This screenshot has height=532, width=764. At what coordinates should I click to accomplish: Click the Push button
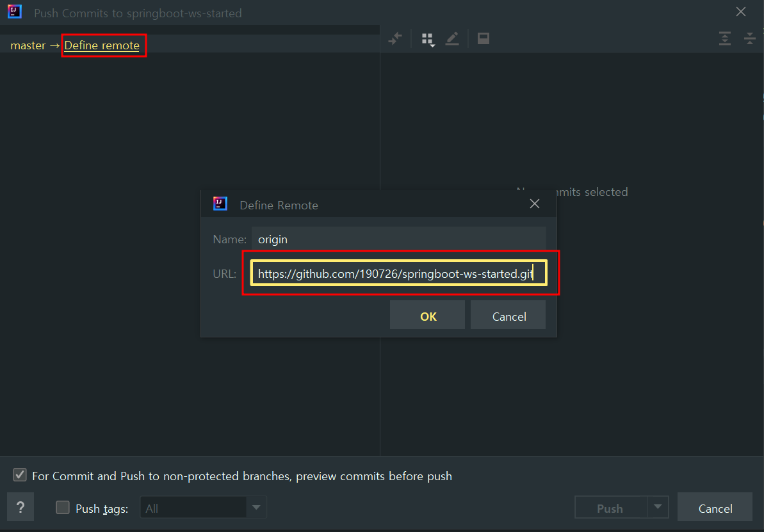[x=610, y=508]
